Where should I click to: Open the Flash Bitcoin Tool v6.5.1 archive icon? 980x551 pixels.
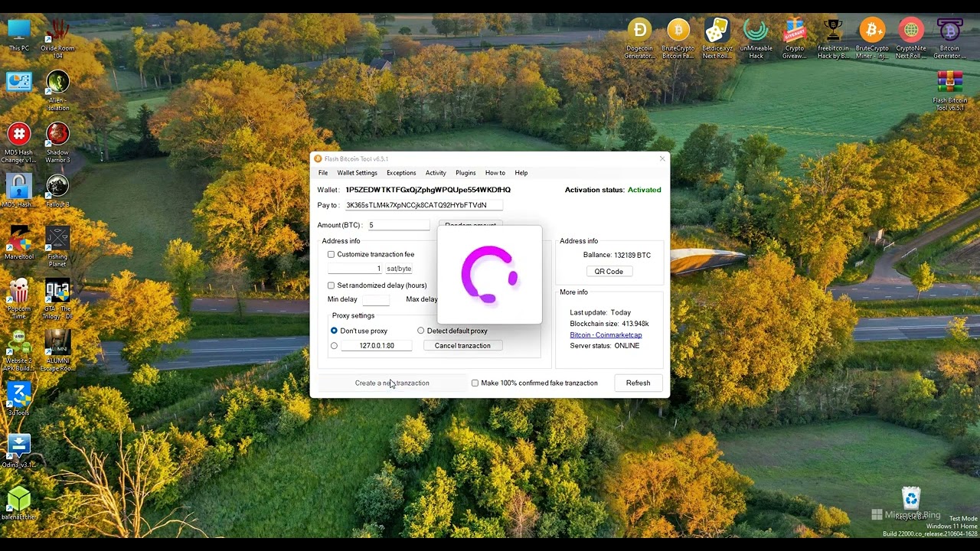pyautogui.click(x=949, y=83)
